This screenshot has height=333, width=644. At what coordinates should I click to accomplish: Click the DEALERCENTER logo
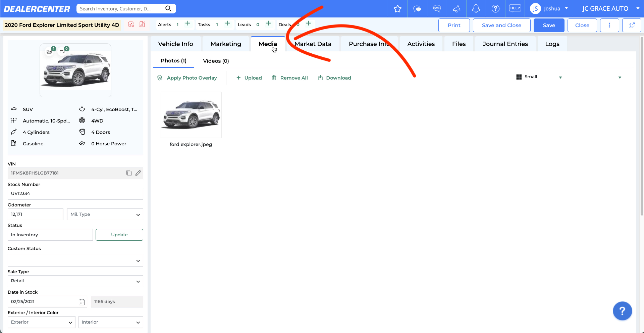pyautogui.click(x=37, y=9)
